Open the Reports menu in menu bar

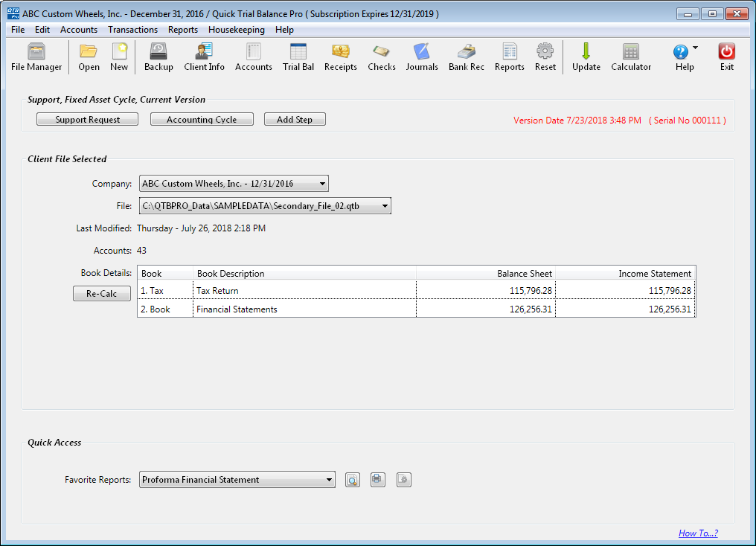[x=183, y=30]
